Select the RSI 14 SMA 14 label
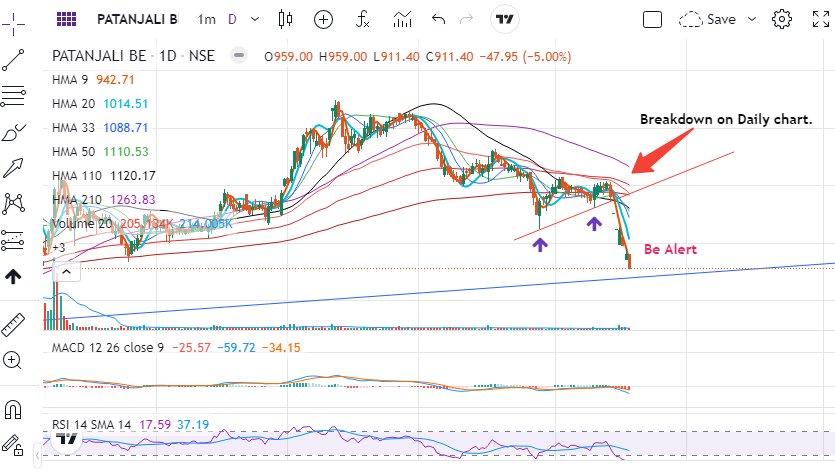 point(91,425)
